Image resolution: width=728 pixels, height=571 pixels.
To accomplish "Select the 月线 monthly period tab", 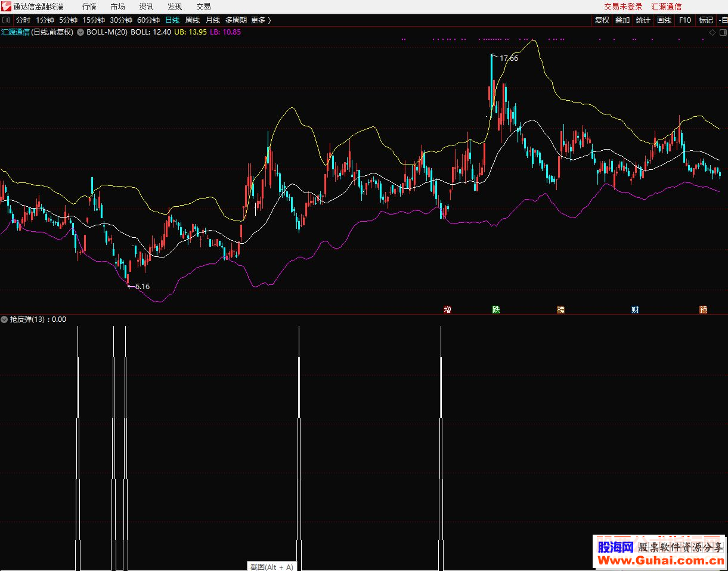I will click(x=213, y=20).
